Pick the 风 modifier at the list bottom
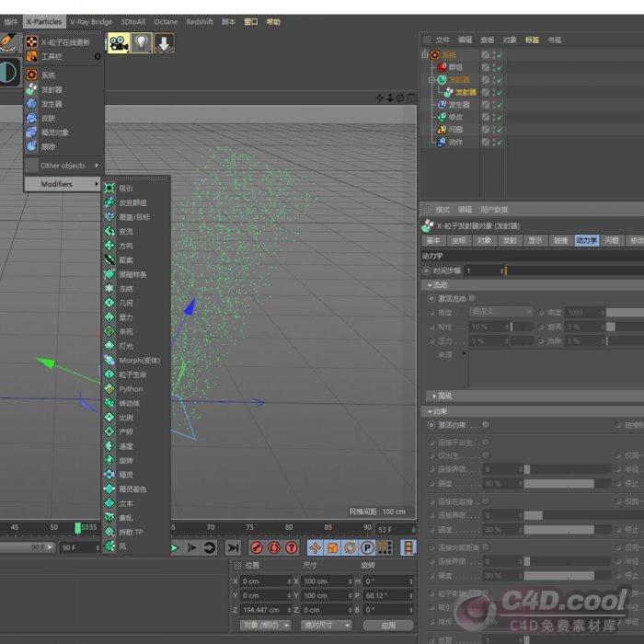 coord(122,546)
